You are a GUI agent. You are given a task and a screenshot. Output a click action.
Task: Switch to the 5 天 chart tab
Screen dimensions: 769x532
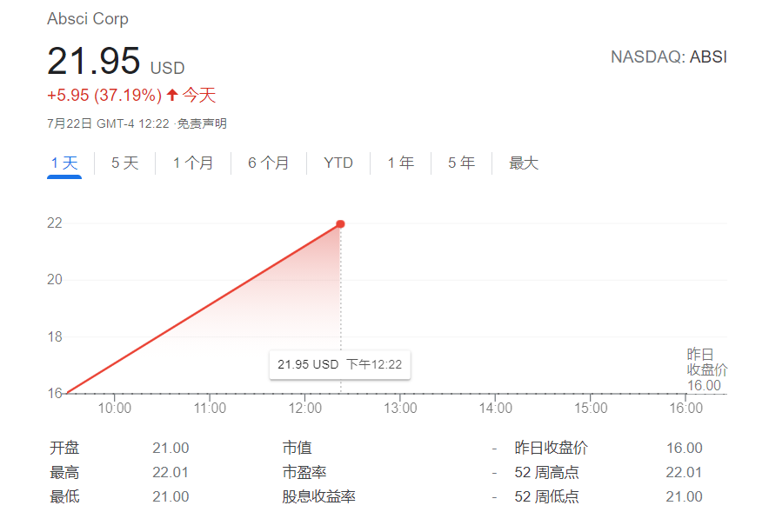[x=124, y=163]
